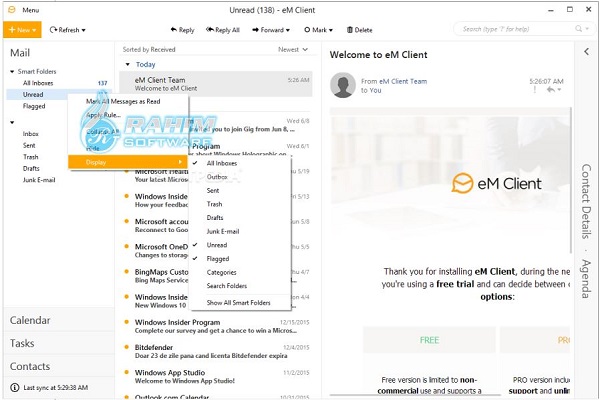Collapse the Today message group
The height and width of the screenshot is (400, 600).
(x=127, y=64)
